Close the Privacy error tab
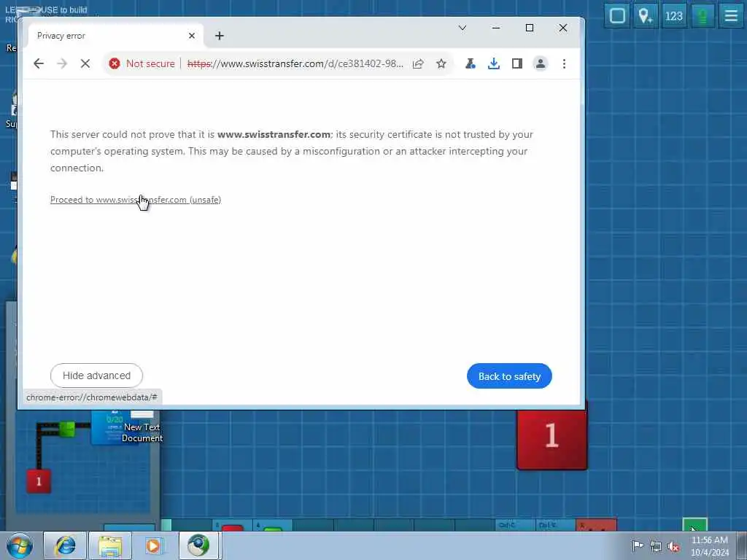The image size is (747, 560). point(192,36)
